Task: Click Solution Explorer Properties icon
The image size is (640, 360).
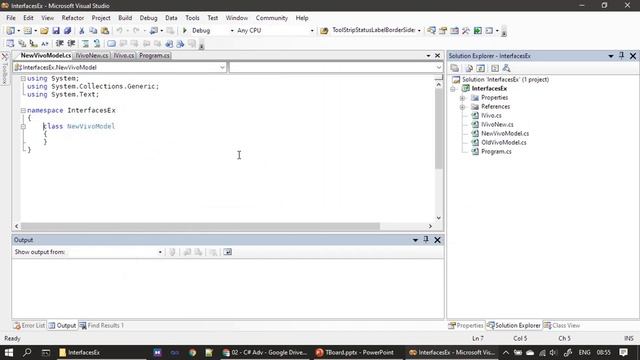Action: pos(454,68)
